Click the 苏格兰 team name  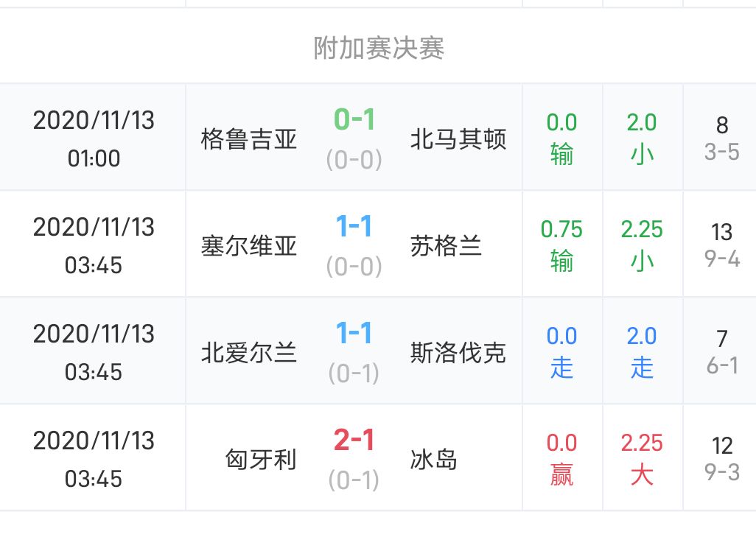point(446,245)
